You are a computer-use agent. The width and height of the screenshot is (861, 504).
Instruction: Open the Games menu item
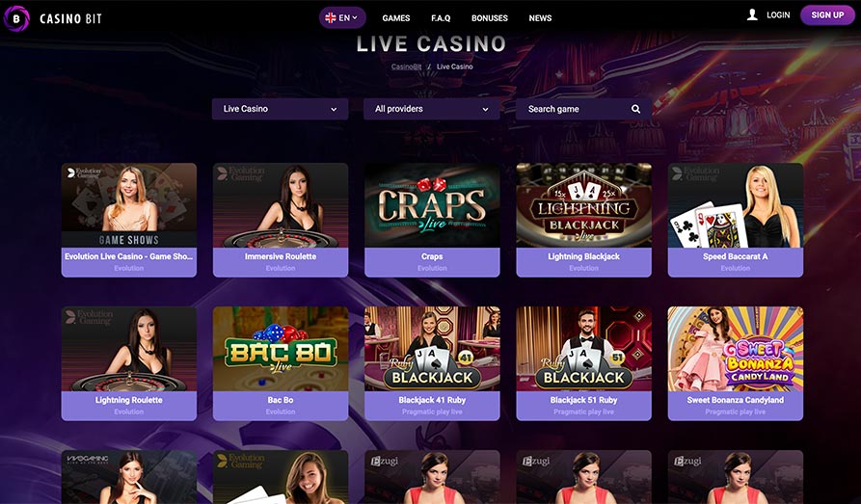click(396, 18)
